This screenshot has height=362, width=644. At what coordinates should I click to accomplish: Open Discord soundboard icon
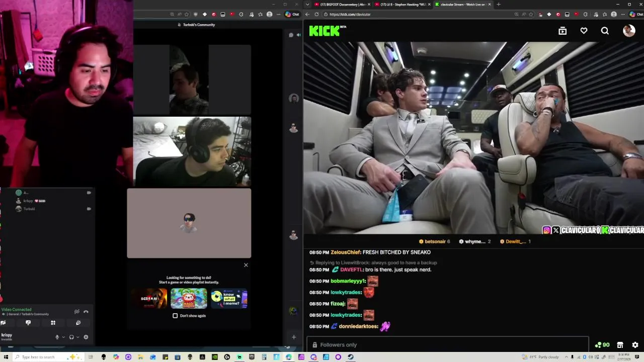78,323
